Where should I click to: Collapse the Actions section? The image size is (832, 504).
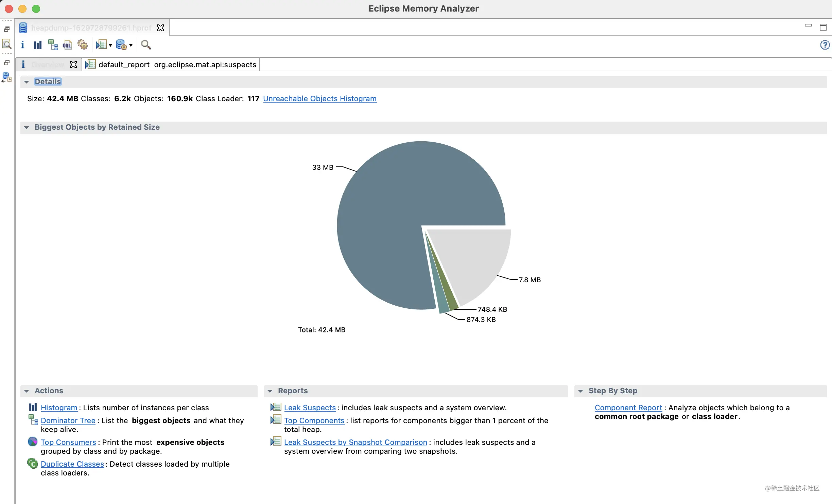click(x=27, y=391)
